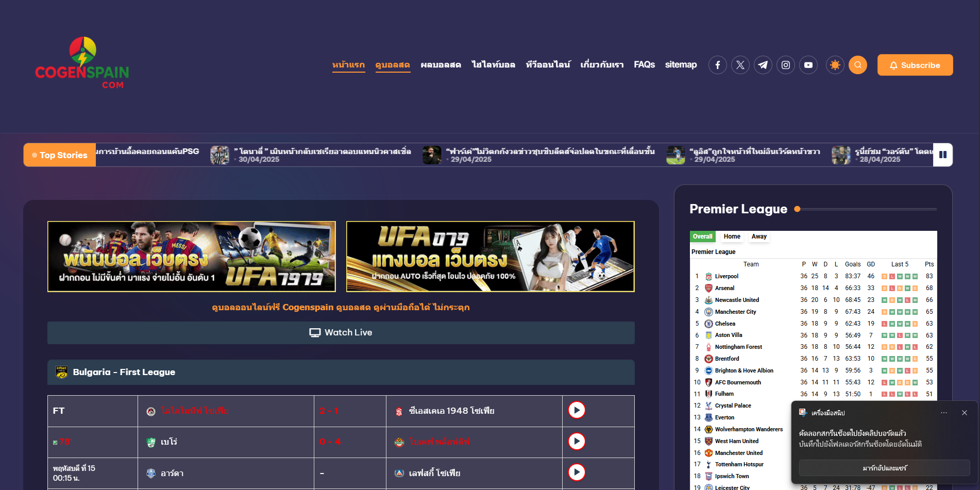Toggle light mode with sun icon
The width and height of the screenshot is (980, 490).
(835, 65)
